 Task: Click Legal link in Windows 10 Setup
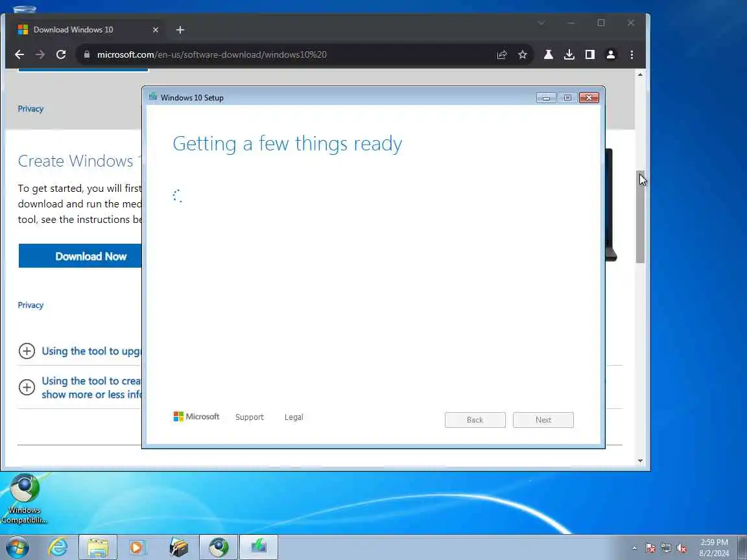294,417
